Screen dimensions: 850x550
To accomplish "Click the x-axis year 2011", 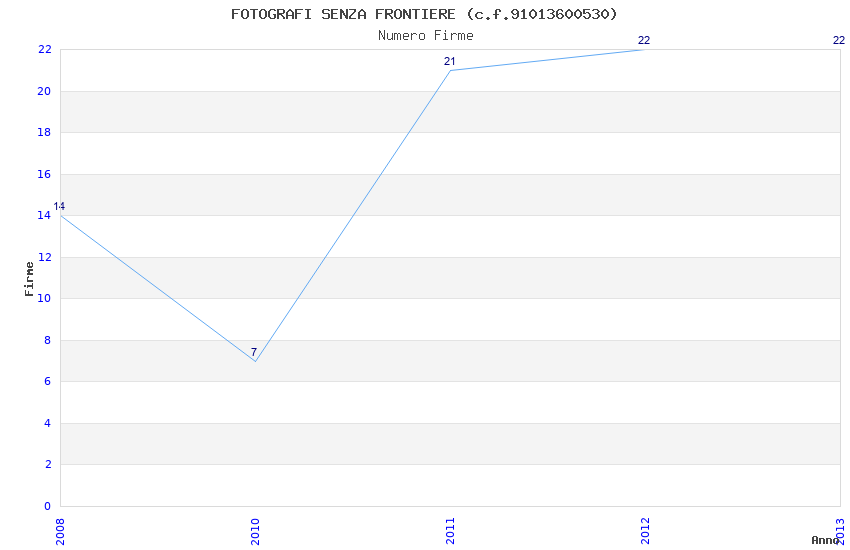I will click(450, 532).
